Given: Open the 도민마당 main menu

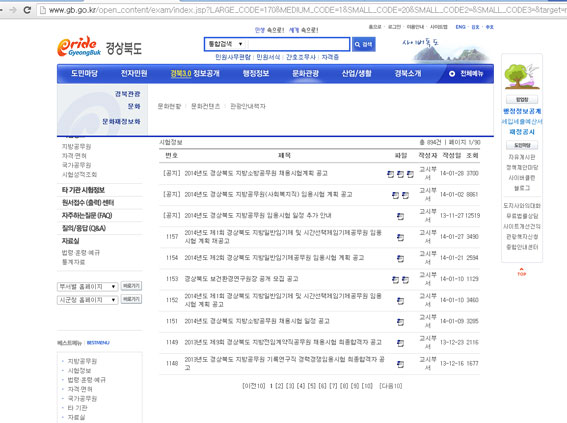Looking at the screenshot, I should 84,74.
